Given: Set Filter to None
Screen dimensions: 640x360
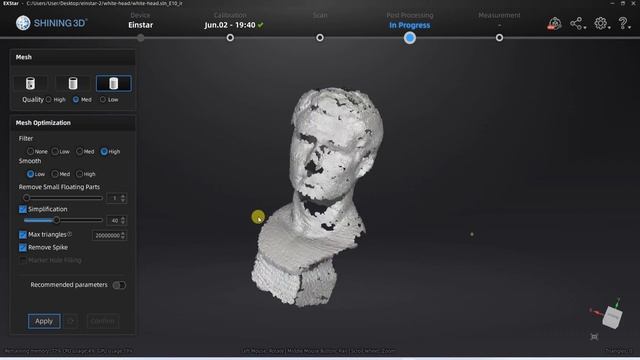Looking at the screenshot, I should tap(31, 151).
